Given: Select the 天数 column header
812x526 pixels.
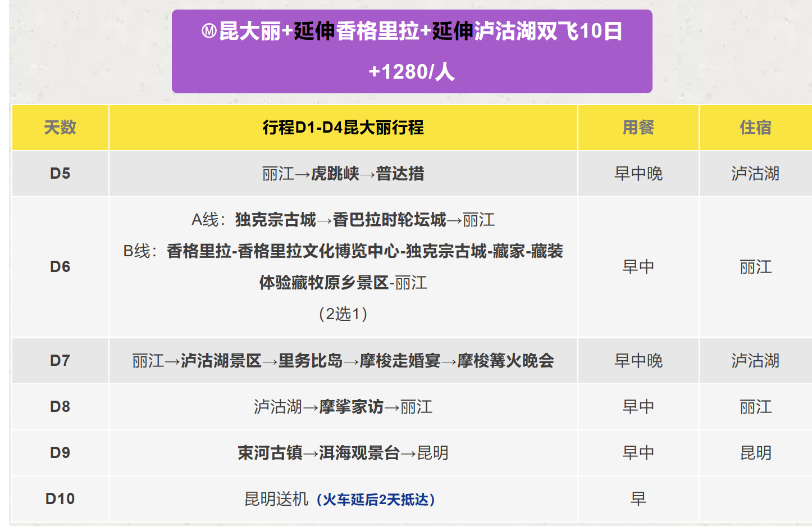Looking at the screenshot, I should tap(60, 128).
